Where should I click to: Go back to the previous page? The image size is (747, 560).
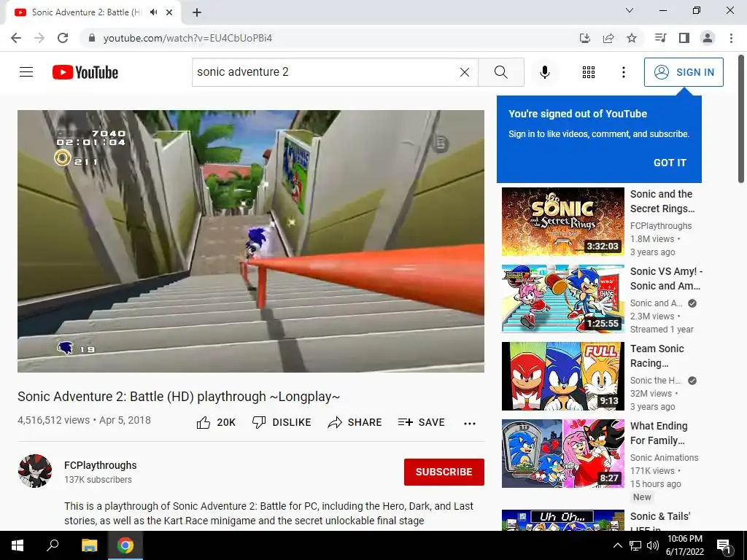point(16,38)
